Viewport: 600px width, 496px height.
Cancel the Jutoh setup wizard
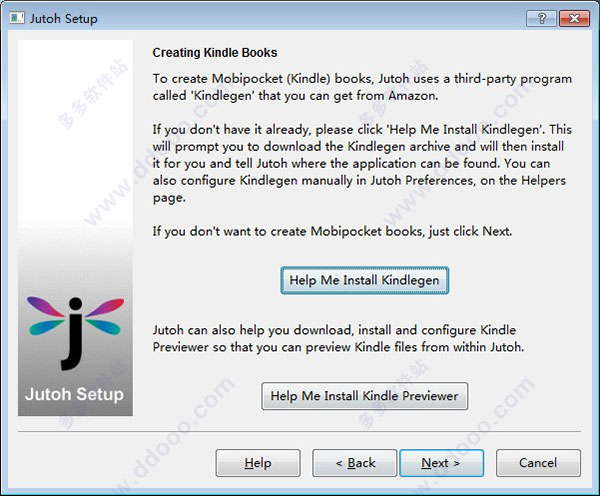538,463
